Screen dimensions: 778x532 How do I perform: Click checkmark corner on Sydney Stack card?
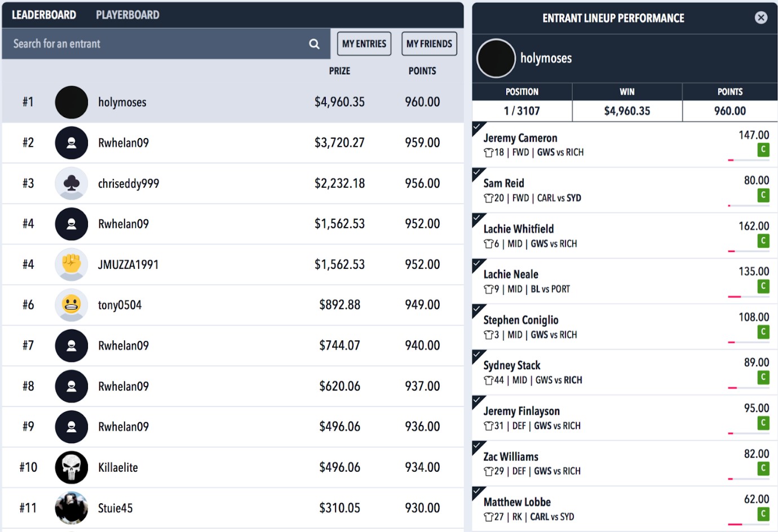pyautogui.click(x=478, y=355)
